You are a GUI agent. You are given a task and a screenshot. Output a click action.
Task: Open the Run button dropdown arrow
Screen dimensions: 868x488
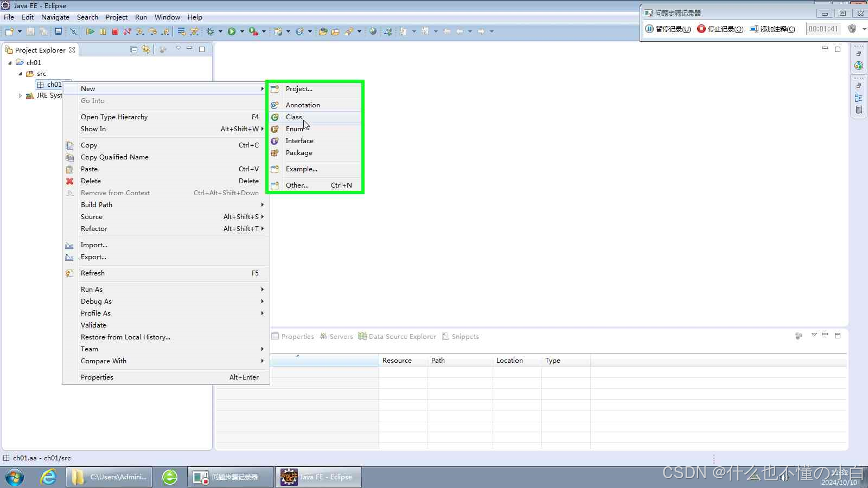242,31
